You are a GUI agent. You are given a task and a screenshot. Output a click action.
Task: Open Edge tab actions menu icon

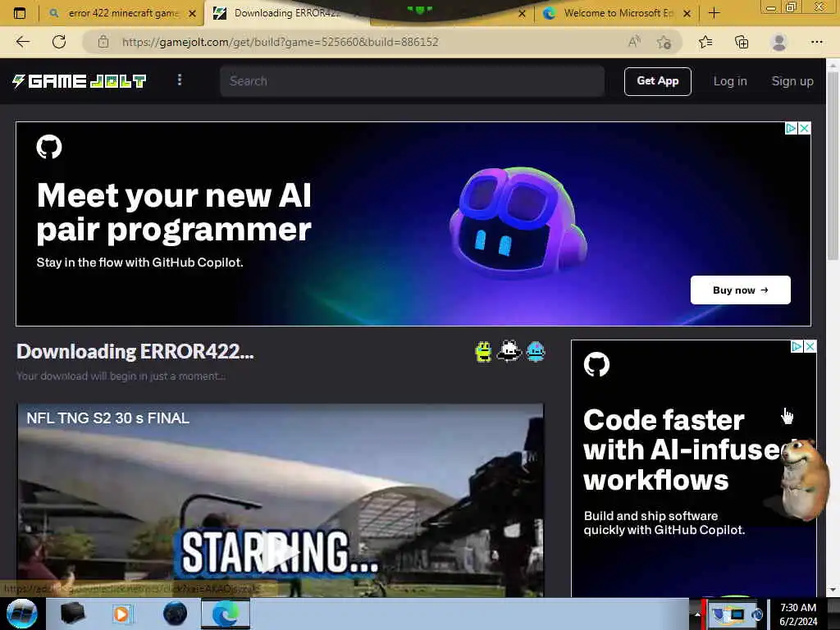[x=20, y=13]
